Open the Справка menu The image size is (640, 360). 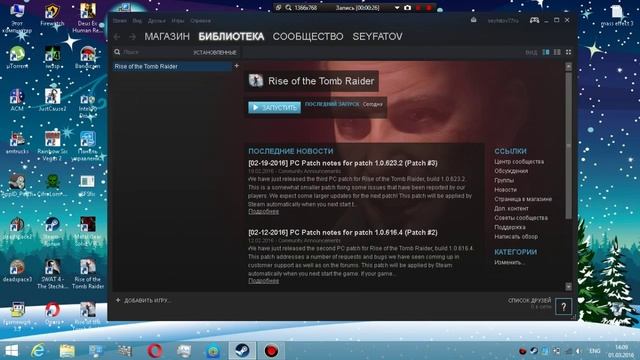click(x=201, y=20)
